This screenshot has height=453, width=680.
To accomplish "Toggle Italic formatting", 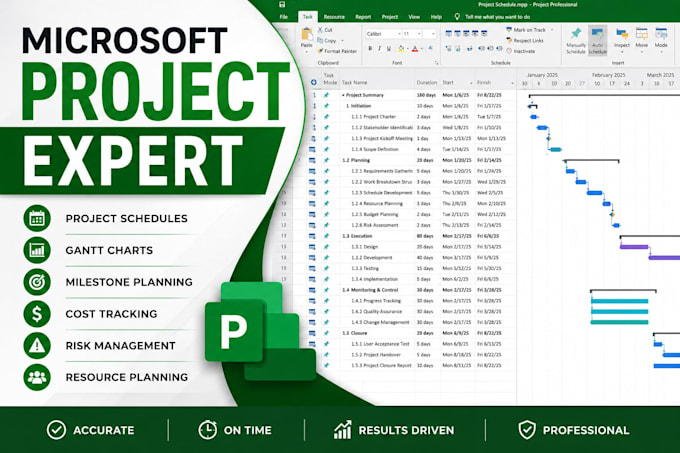I will click(379, 49).
